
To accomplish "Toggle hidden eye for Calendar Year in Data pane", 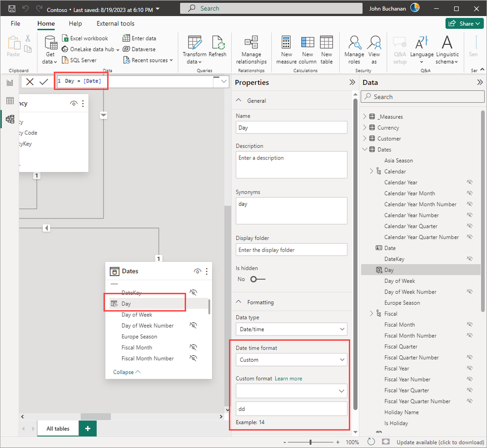I will pyautogui.click(x=469, y=182).
